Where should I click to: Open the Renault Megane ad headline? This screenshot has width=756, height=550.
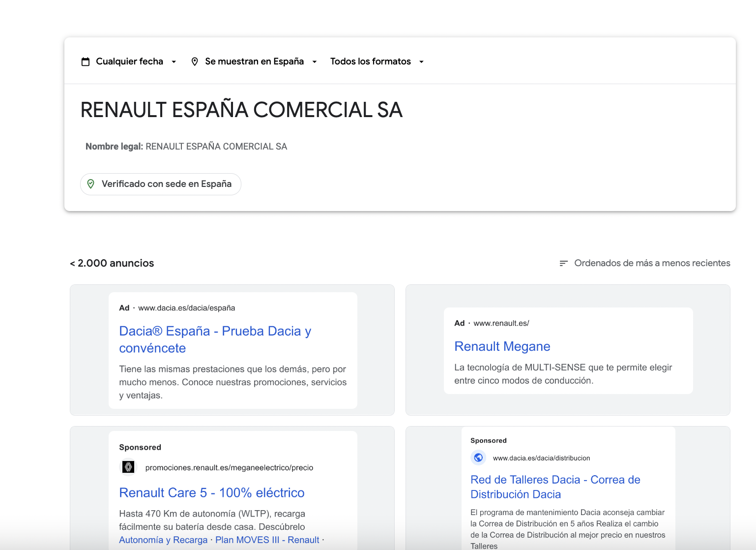pos(502,346)
